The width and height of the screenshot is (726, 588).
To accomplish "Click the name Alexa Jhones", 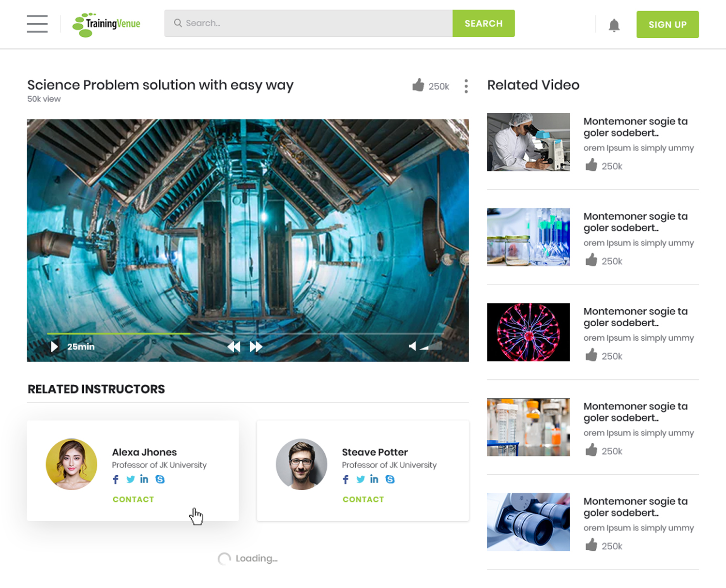I will point(144,452).
